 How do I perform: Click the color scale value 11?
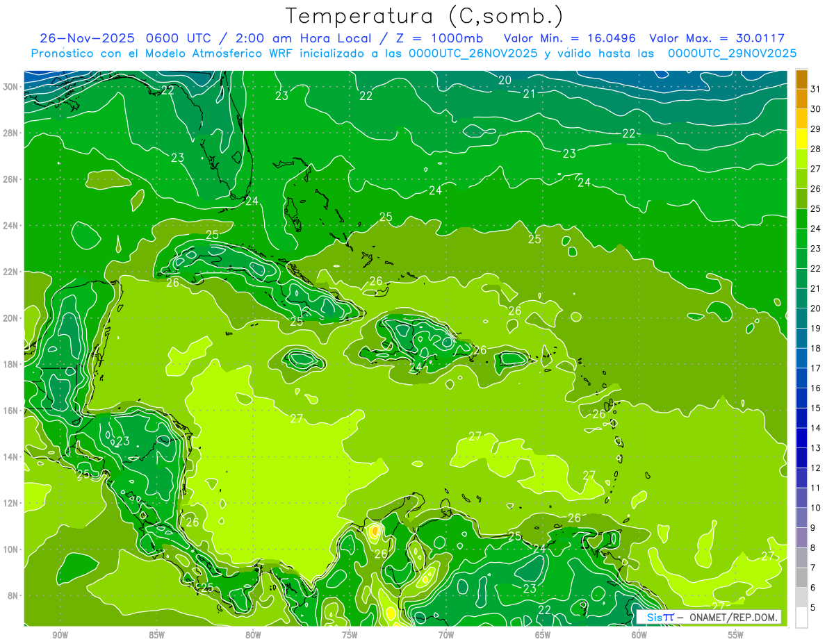[816, 488]
